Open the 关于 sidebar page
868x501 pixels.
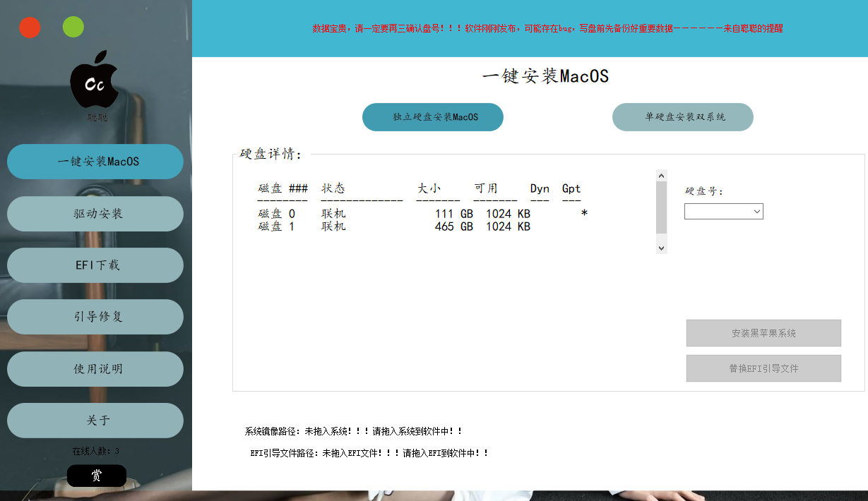(95, 421)
